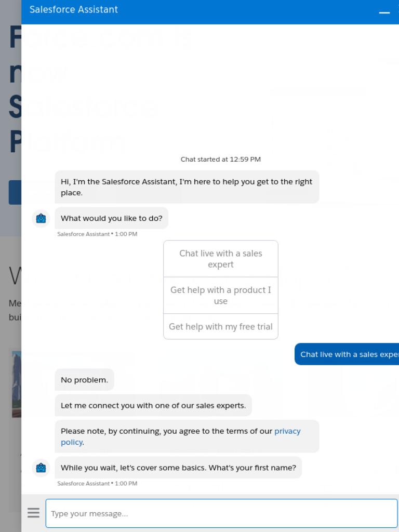Click the 'Please note, by continuing' message bubble

pos(187,436)
